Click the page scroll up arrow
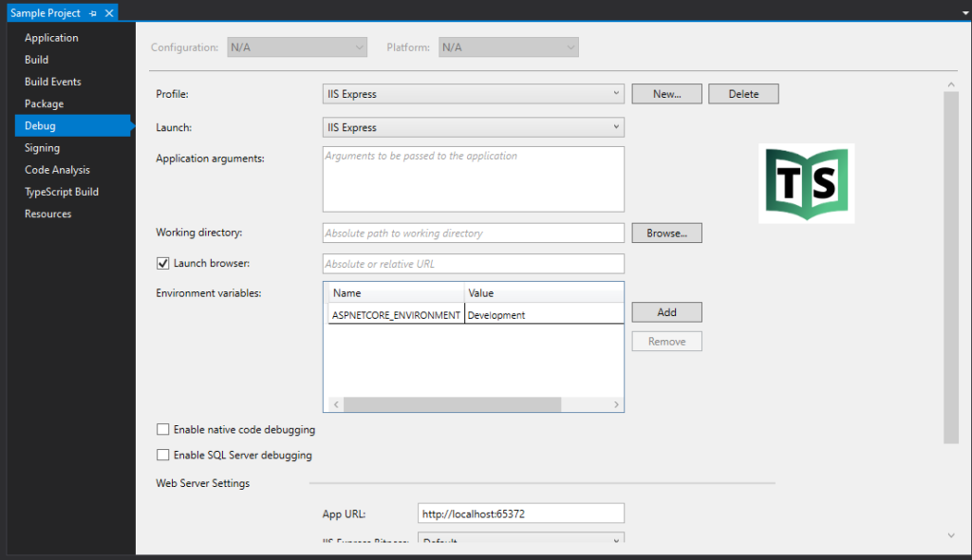 click(x=952, y=85)
